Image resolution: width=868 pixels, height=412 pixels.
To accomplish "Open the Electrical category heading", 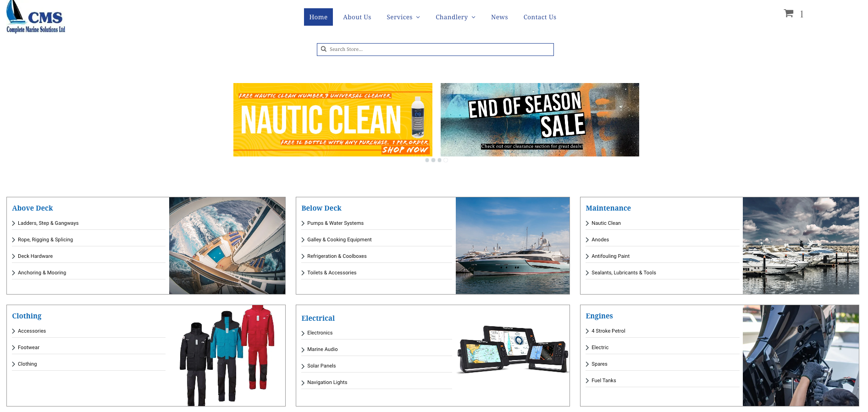I will [318, 318].
